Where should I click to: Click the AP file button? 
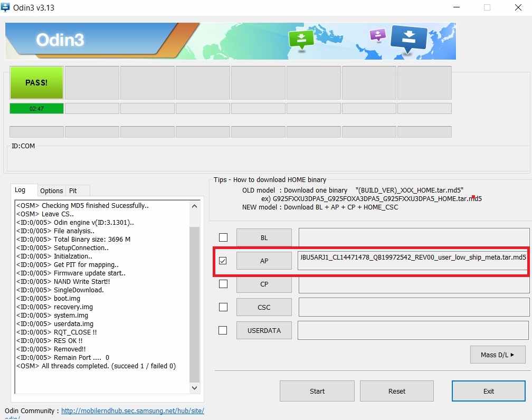264,261
